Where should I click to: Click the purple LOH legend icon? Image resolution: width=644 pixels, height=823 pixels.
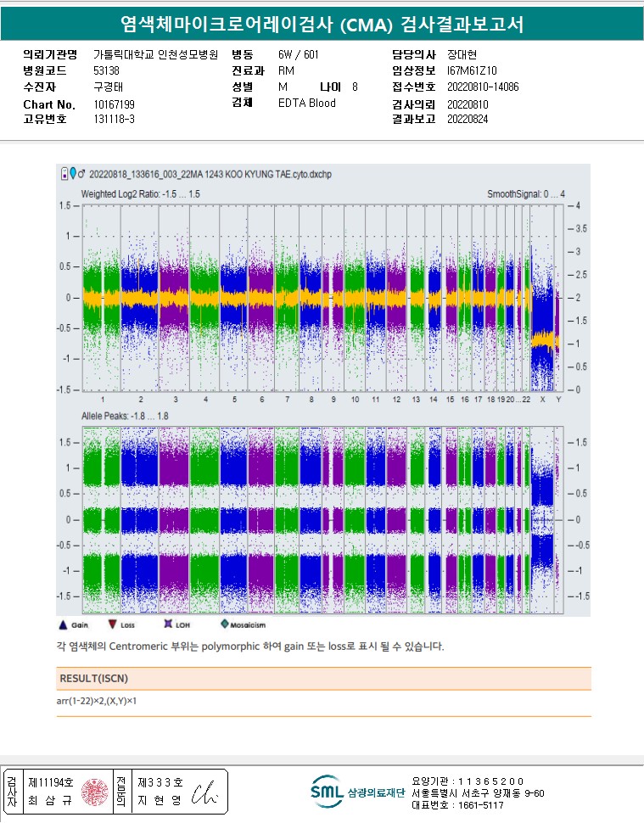167,624
